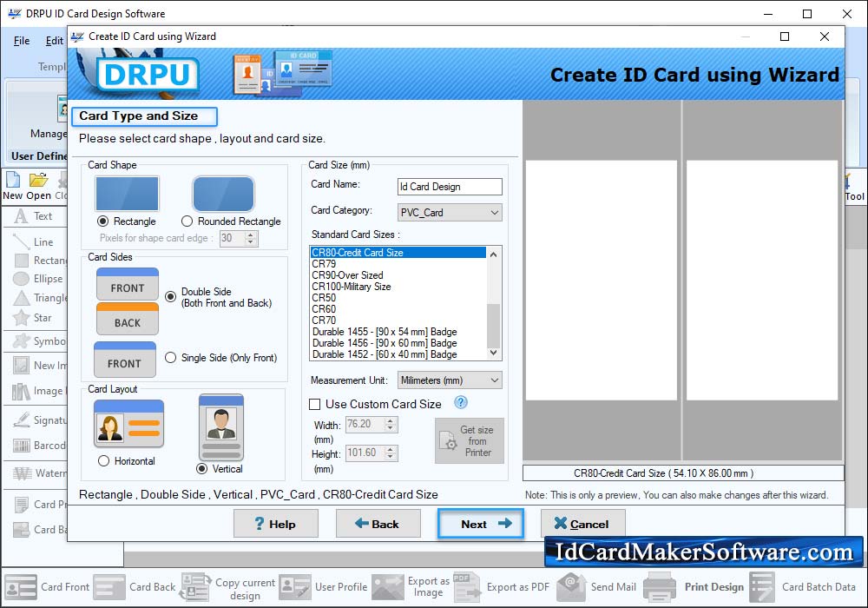The height and width of the screenshot is (608, 868).
Task: Go Back in the wizard
Action: (x=378, y=524)
